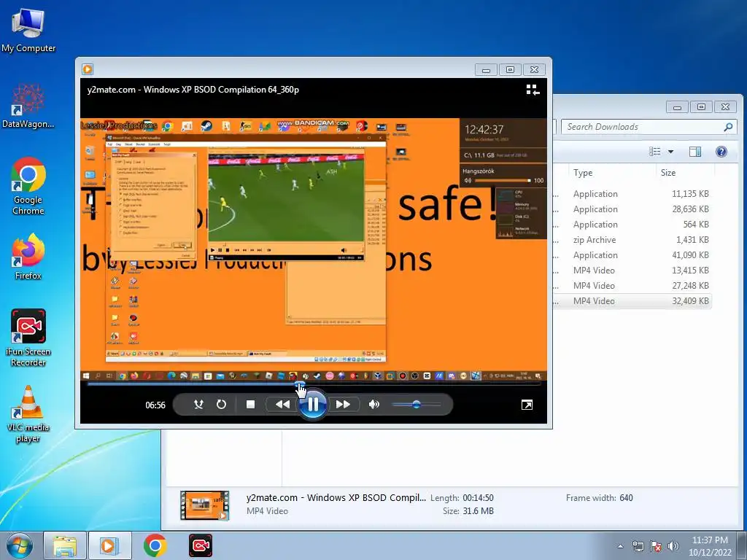747x560 pixels.
Task: Click the Windows Media Player title icon
Action: pyautogui.click(x=88, y=69)
